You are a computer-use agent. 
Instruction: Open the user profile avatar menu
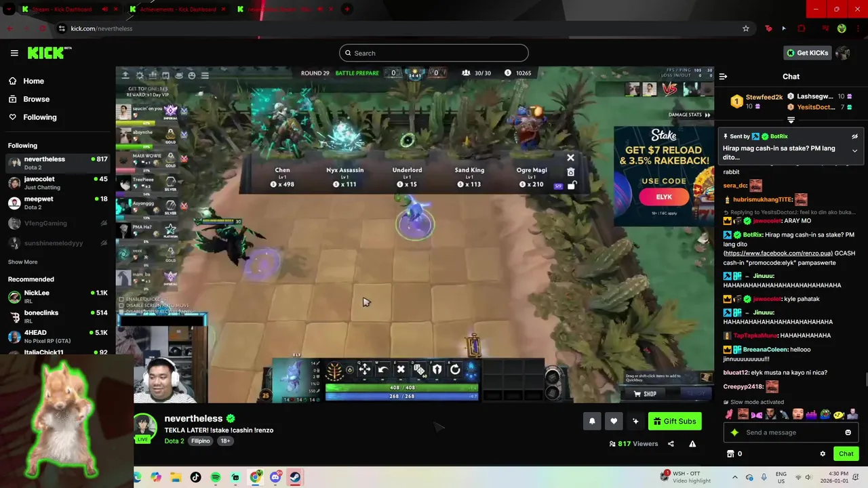843,53
